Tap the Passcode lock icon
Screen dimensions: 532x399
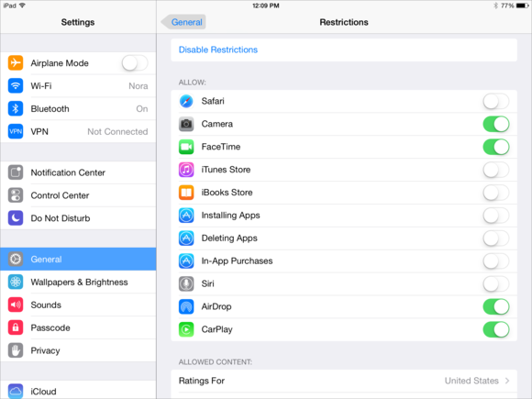pyautogui.click(x=16, y=327)
